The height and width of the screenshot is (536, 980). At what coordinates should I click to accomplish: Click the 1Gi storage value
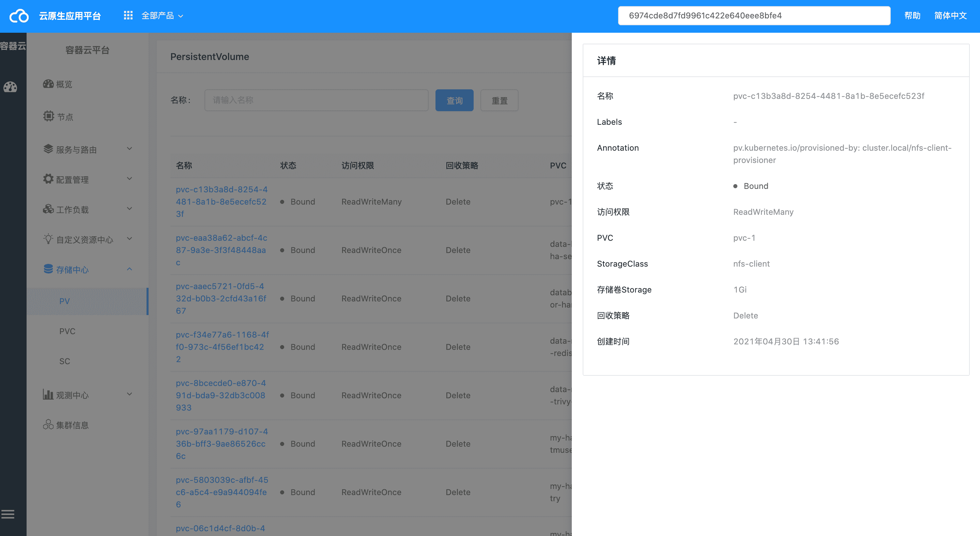pos(740,290)
